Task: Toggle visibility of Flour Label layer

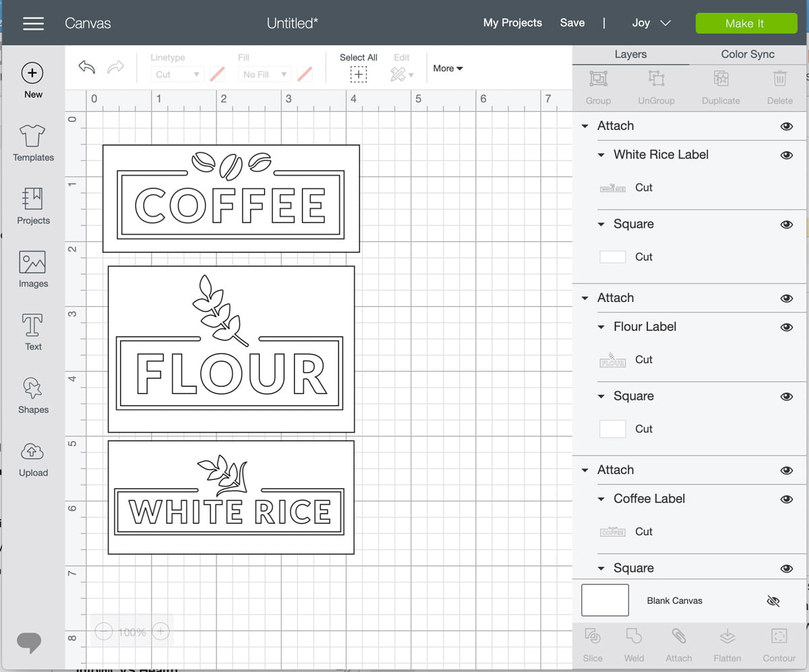Action: pos(786,327)
